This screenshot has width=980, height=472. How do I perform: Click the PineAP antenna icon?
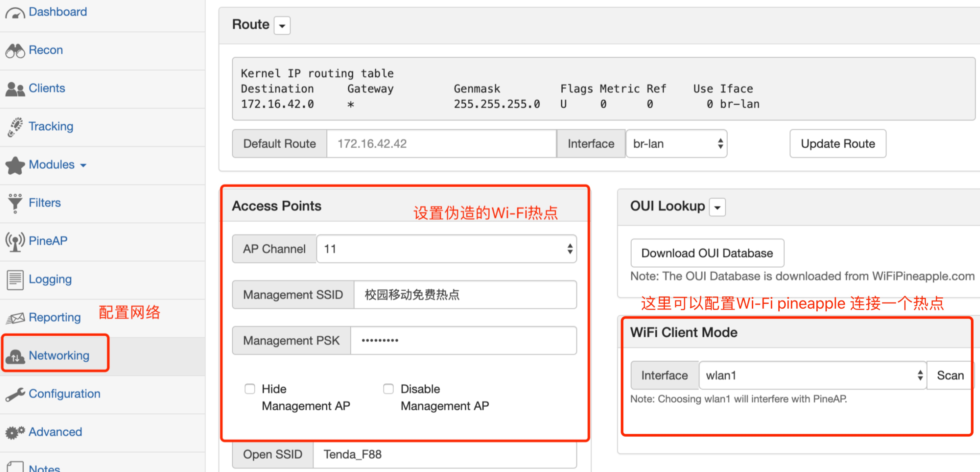[15, 241]
